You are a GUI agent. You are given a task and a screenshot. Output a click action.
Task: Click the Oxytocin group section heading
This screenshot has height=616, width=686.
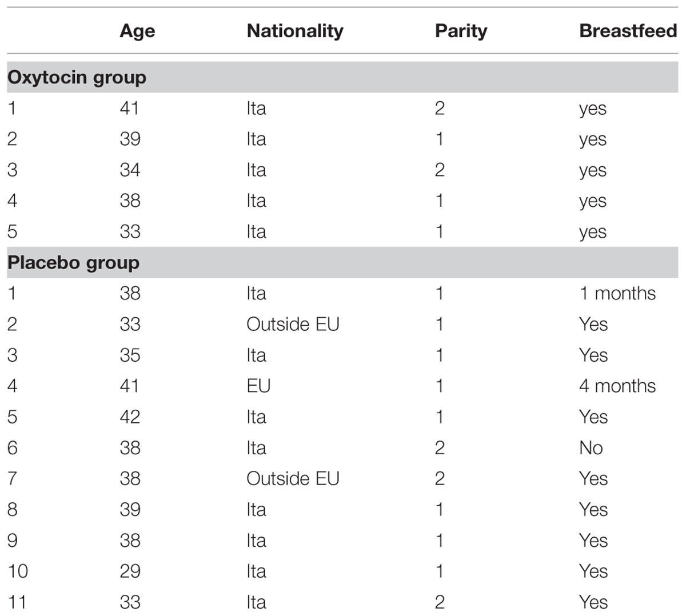[x=77, y=77]
